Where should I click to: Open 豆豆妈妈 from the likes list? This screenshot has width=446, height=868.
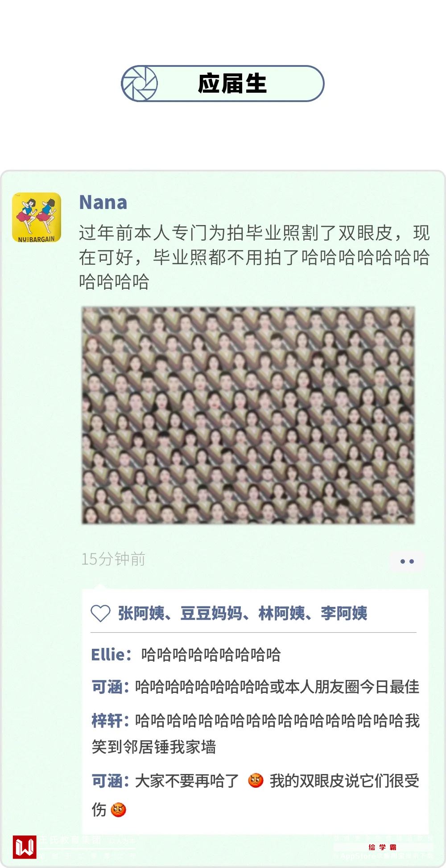point(211,614)
